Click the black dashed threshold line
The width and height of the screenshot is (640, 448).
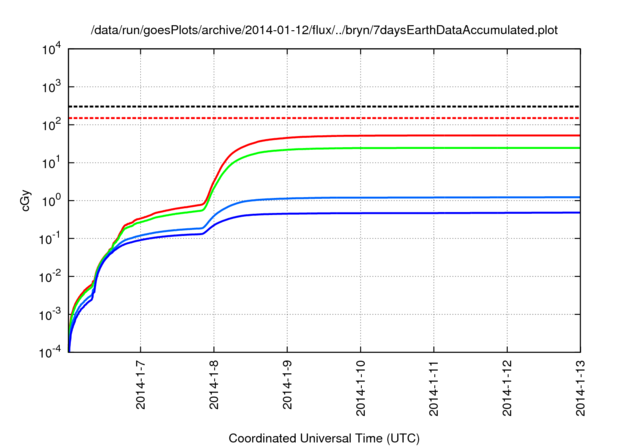[324, 106]
